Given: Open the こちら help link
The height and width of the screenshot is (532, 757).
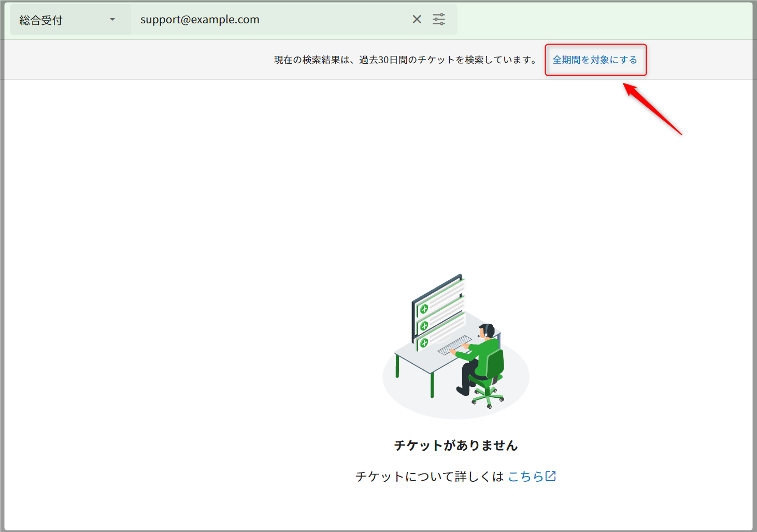Looking at the screenshot, I should click(x=525, y=476).
